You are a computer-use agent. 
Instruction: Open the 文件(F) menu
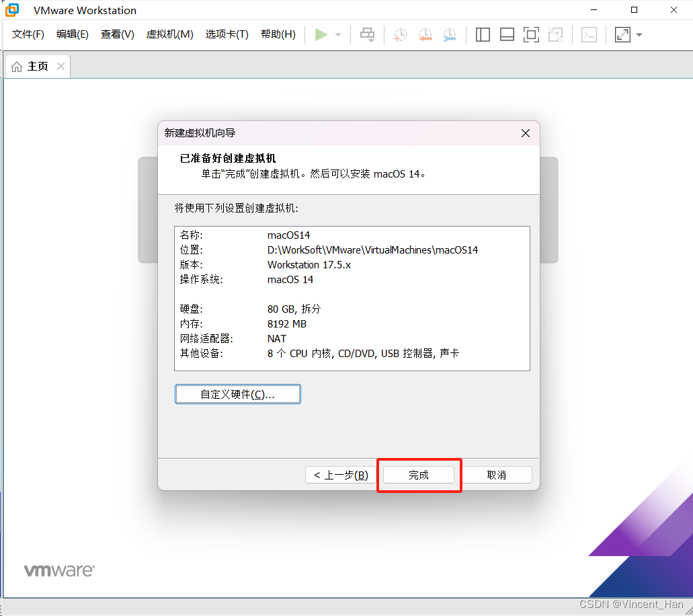28,34
